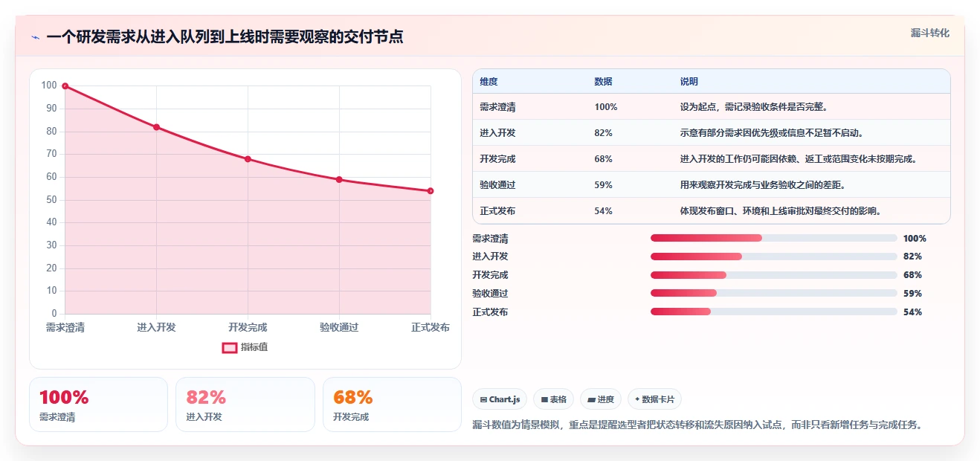Open the 进度 chip

[601, 399]
